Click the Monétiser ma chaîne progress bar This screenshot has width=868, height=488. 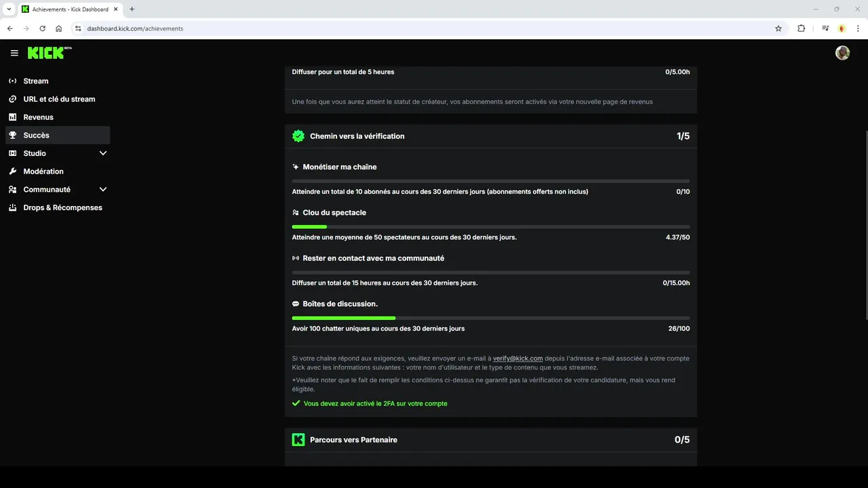point(491,181)
